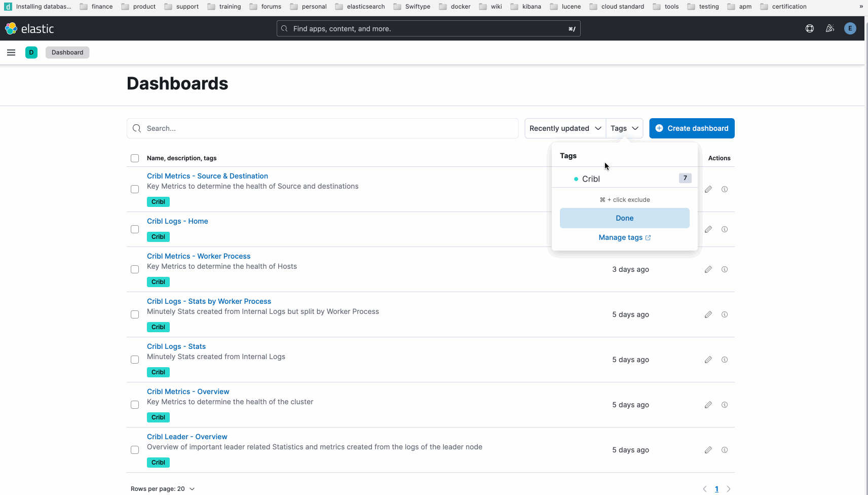Click inside the dashboards Search field
This screenshot has height=495, width=868.
(323, 128)
